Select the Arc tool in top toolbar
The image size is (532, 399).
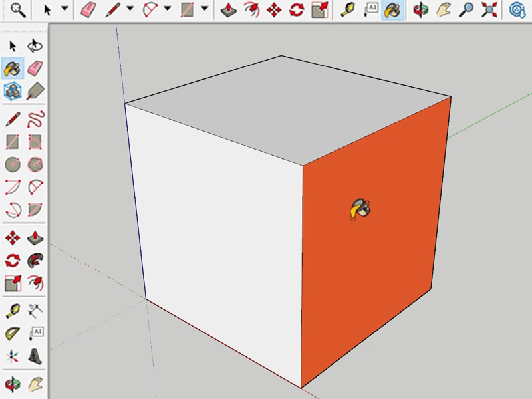[x=150, y=10]
